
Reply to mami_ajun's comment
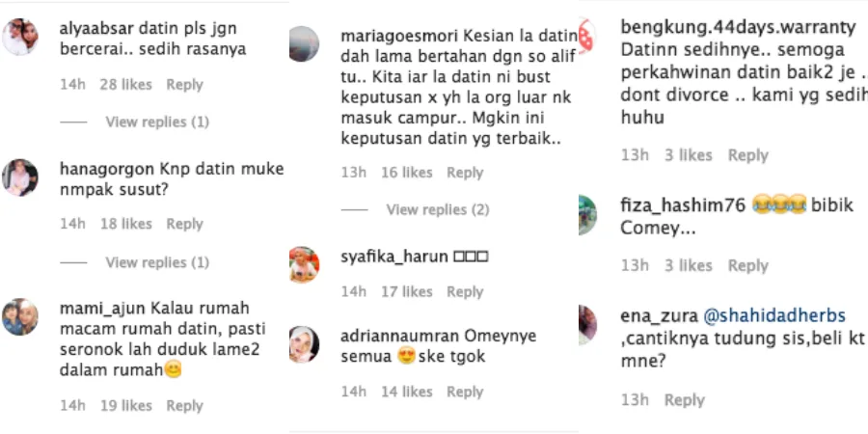(185, 406)
